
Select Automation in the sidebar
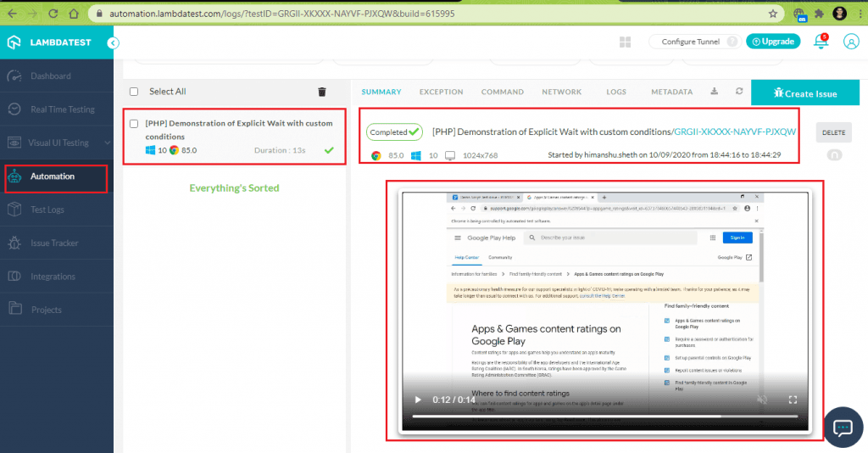[x=57, y=176]
